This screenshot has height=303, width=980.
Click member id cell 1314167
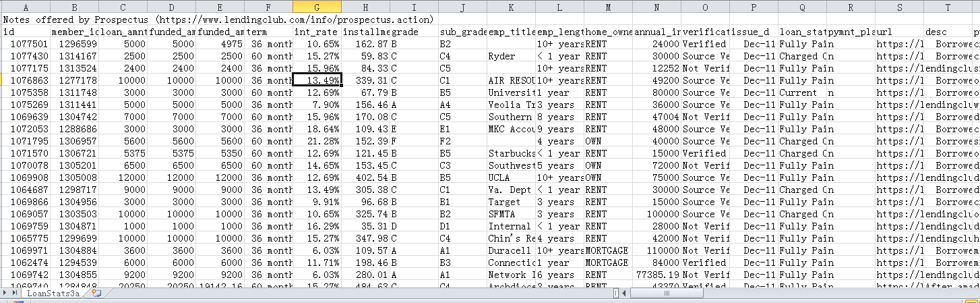tap(74, 56)
